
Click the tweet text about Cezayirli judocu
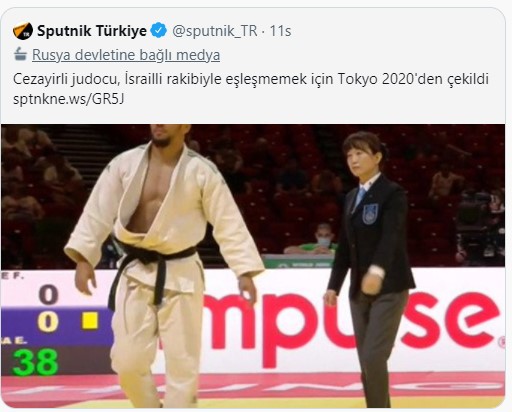[x=251, y=79]
